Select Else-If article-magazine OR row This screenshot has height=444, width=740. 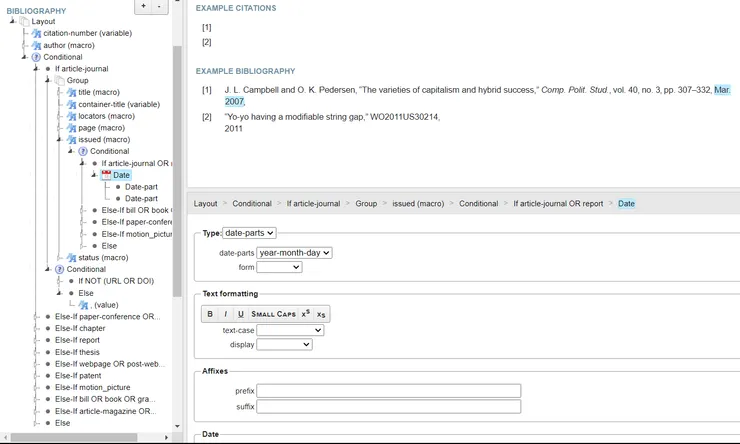pyautogui.click(x=105, y=411)
